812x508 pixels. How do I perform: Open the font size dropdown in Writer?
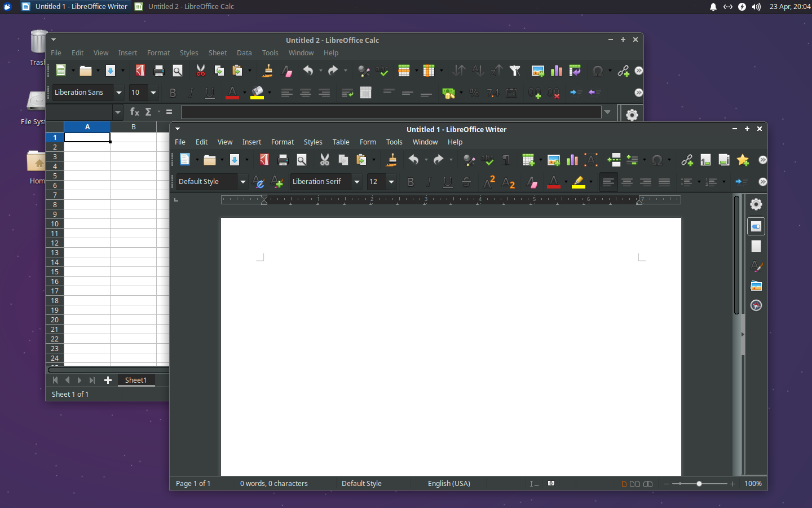pyautogui.click(x=391, y=182)
